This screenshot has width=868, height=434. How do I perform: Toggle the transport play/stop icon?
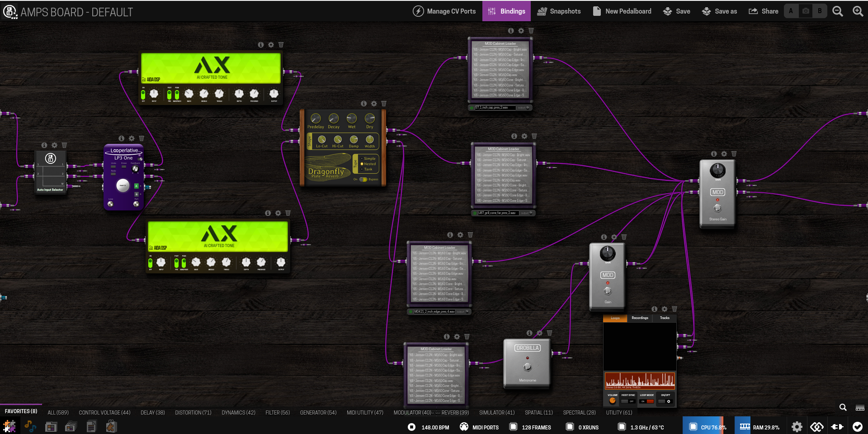point(411,427)
